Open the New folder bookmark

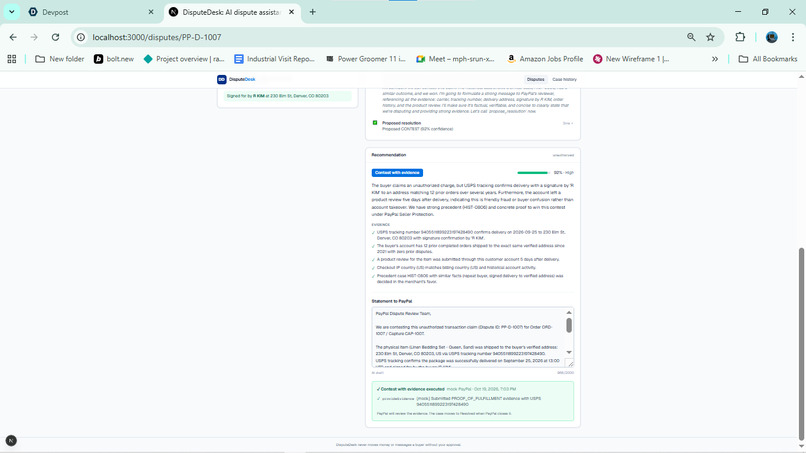click(x=60, y=59)
